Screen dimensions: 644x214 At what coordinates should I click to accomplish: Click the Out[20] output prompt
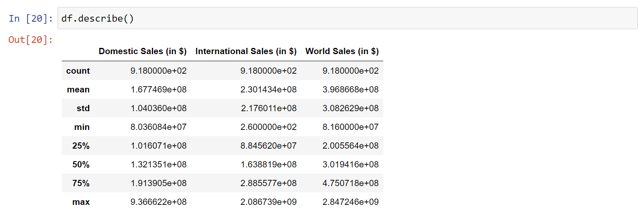point(31,40)
